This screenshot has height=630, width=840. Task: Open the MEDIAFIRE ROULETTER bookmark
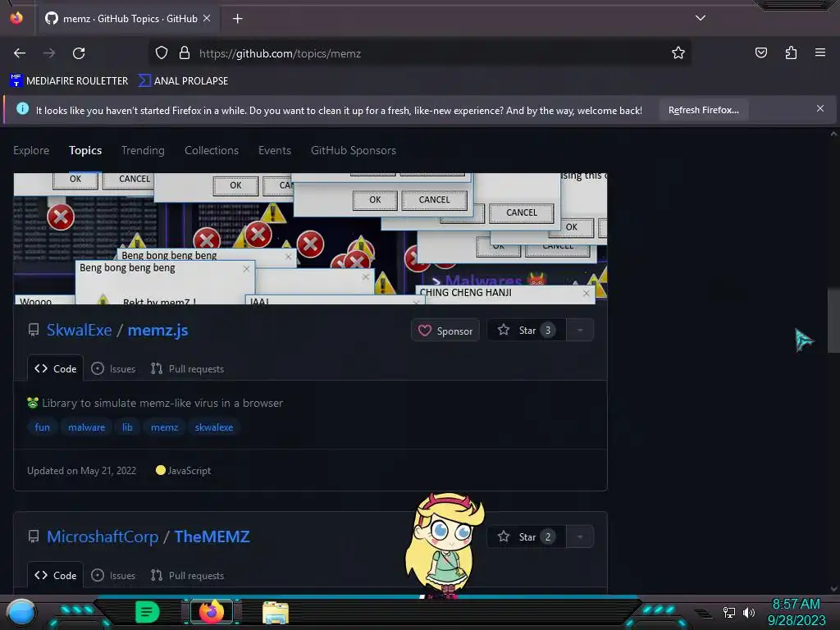point(69,81)
